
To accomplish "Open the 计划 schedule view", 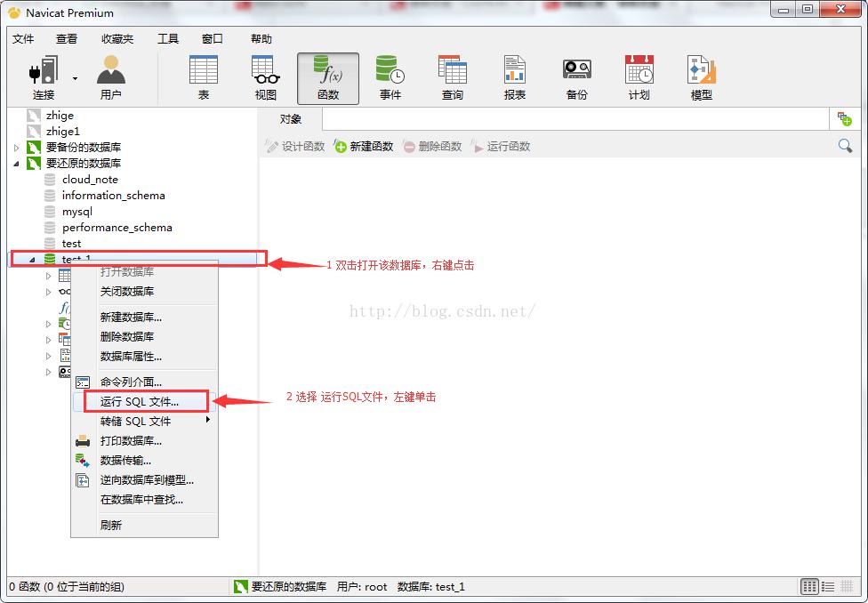I will tap(639, 77).
